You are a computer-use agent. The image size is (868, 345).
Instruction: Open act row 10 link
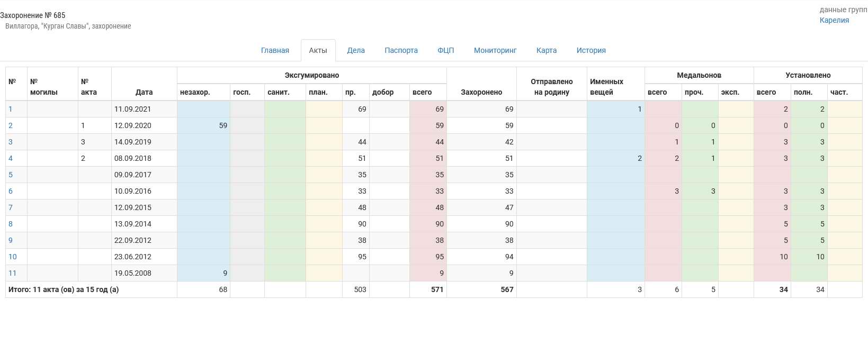12,257
